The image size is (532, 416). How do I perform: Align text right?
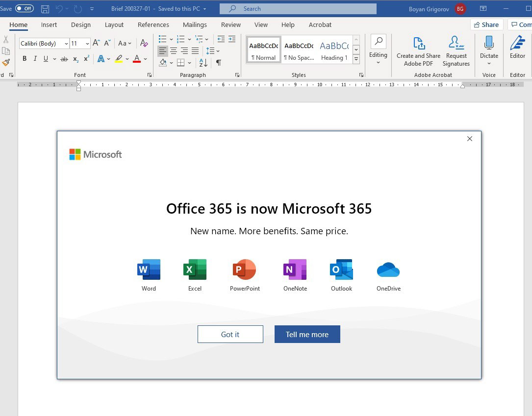tap(184, 51)
